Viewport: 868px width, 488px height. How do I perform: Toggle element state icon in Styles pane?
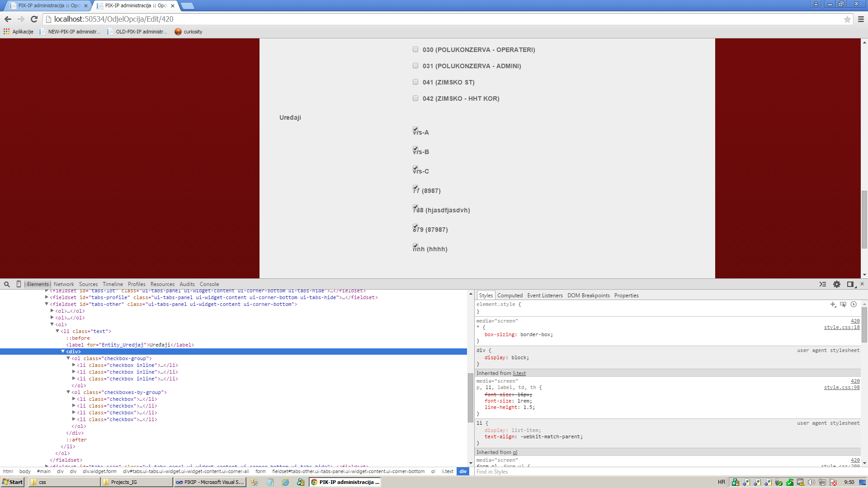843,304
